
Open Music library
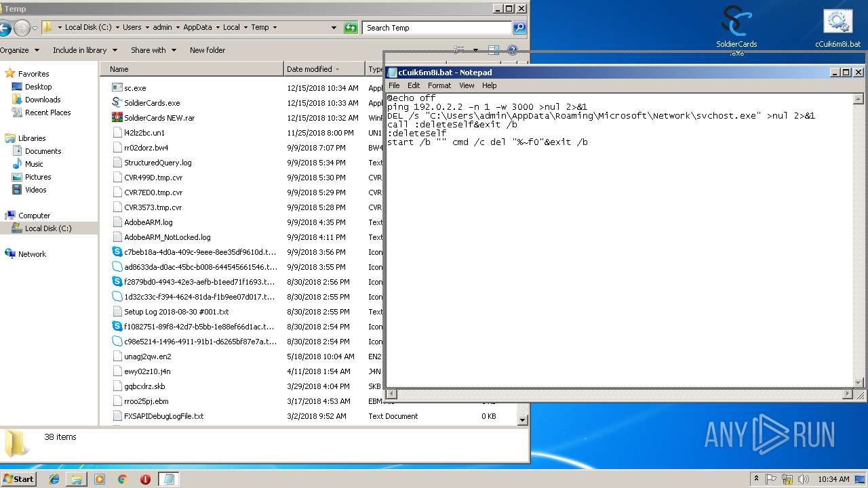(x=34, y=164)
